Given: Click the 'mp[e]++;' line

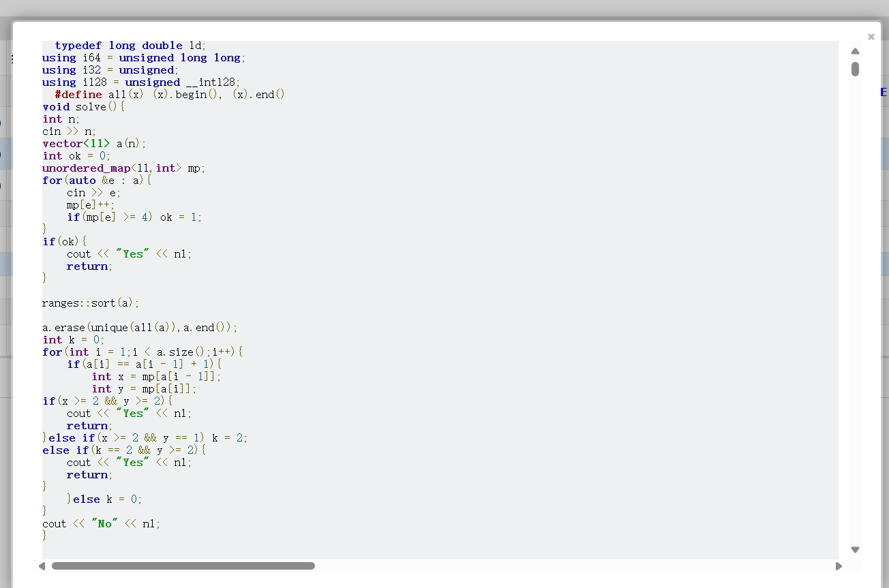Looking at the screenshot, I should tap(91, 205).
